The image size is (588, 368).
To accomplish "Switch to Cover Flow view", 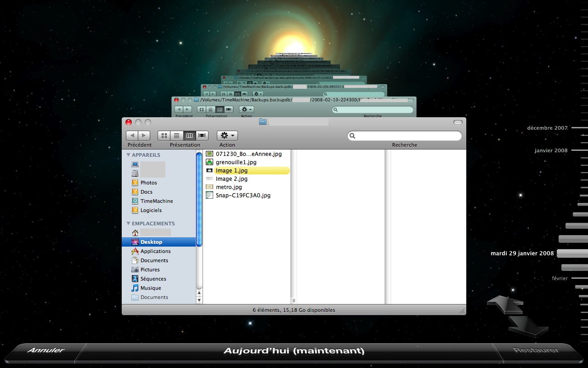I will (x=202, y=135).
